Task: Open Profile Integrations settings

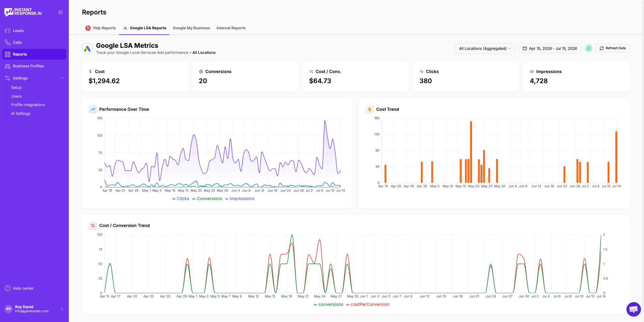Action: tap(28, 105)
